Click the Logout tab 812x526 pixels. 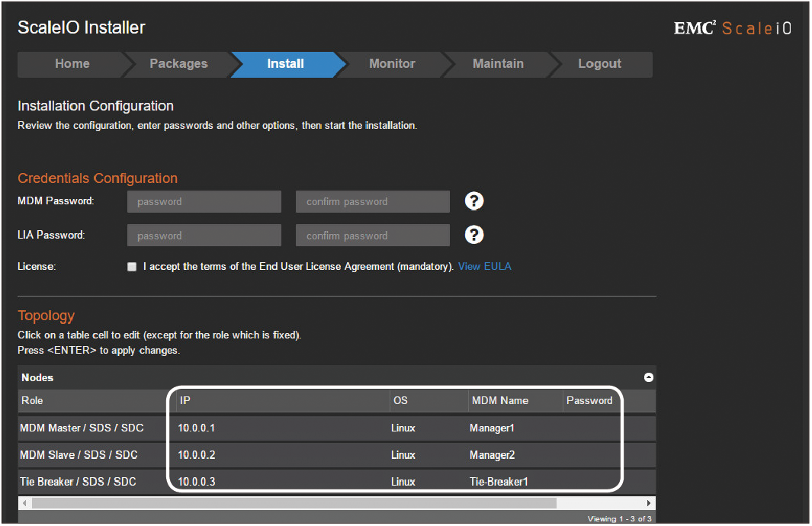pyautogui.click(x=600, y=64)
